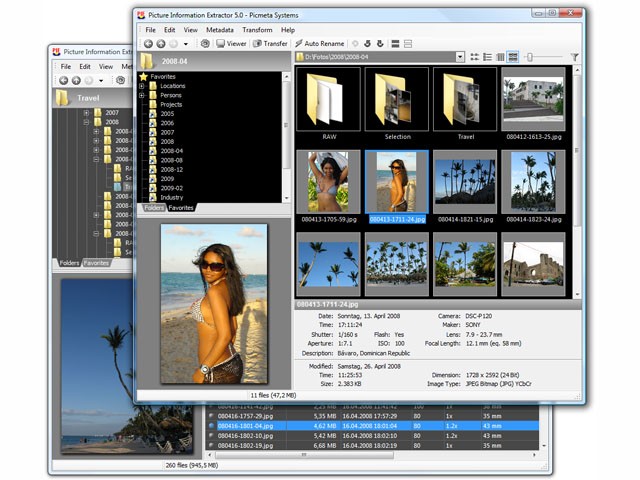This screenshot has width=640, height=480.
Task: Select the small icons view mode
Action: click(x=475, y=57)
